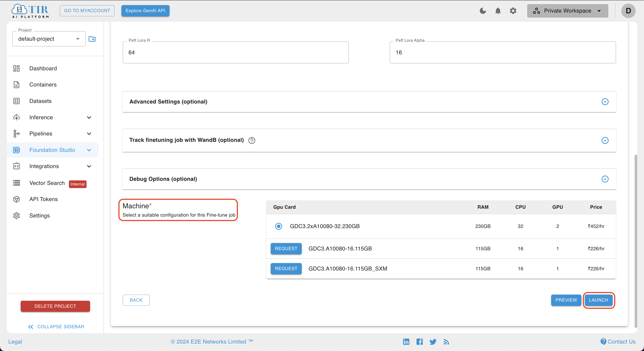Click the collapse sidebar double-chevron icon
The height and width of the screenshot is (351, 644).
pos(30,327)
